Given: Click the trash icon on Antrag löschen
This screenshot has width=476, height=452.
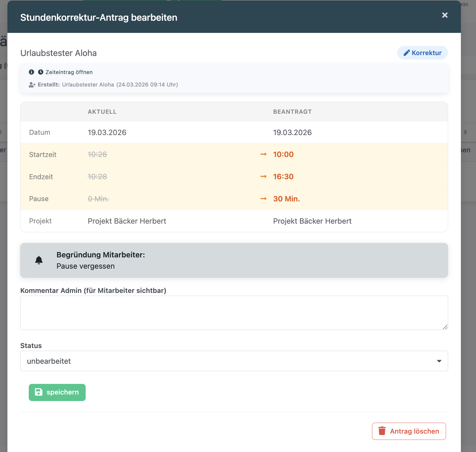Looking at the screenshot, I should (382, 431).
